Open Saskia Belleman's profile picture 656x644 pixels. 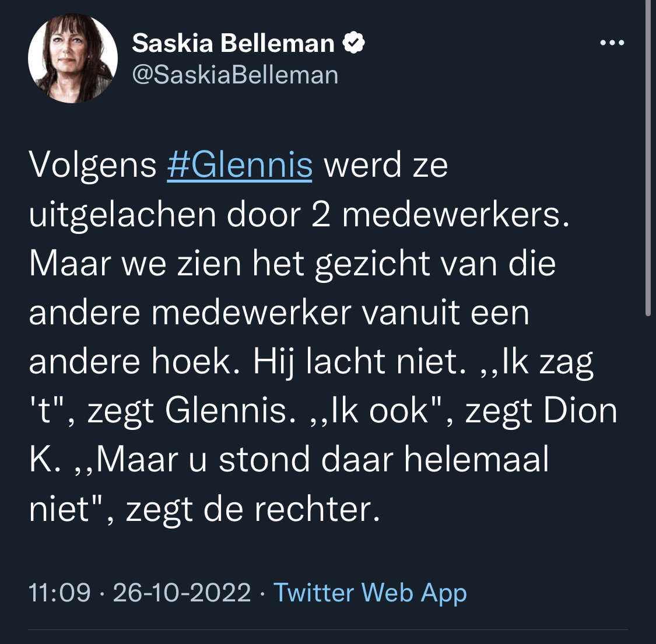pos(73,58)
